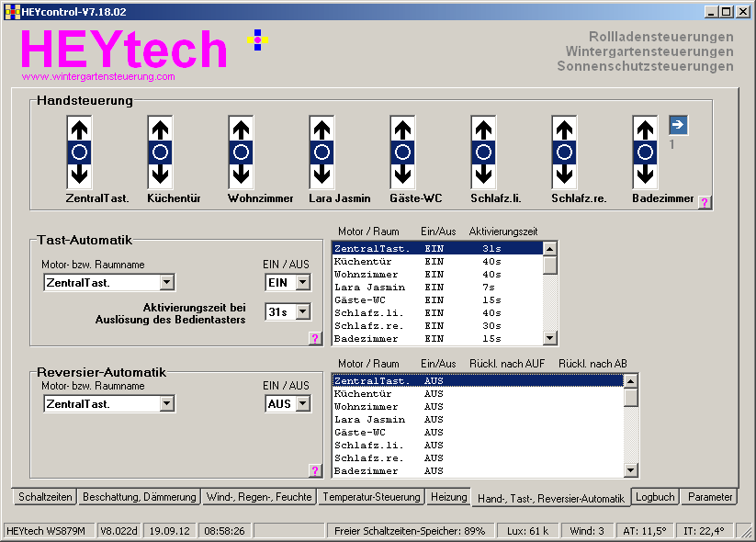Open the Aktivierungszeit 31s dropdown
Viewport: 756px width, 542px height.
pos(303,312)
